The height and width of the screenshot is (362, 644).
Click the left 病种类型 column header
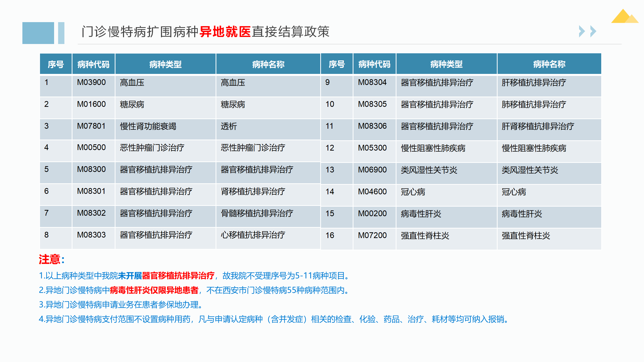coord(165,64)
